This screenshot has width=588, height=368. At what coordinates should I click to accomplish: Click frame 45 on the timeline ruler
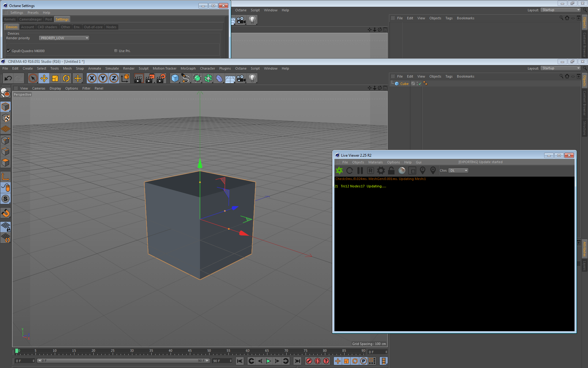point(190,352)
